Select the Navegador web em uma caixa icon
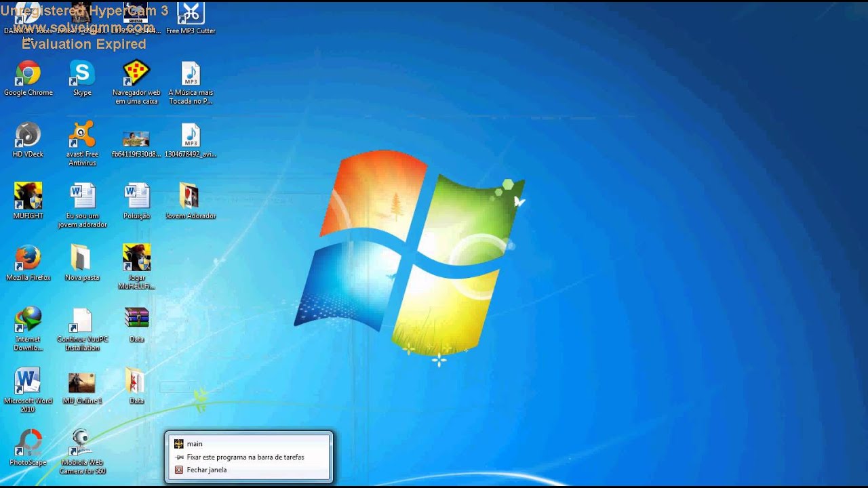The width and height of the screenshot is (868, 488). [x=136, y=83]
